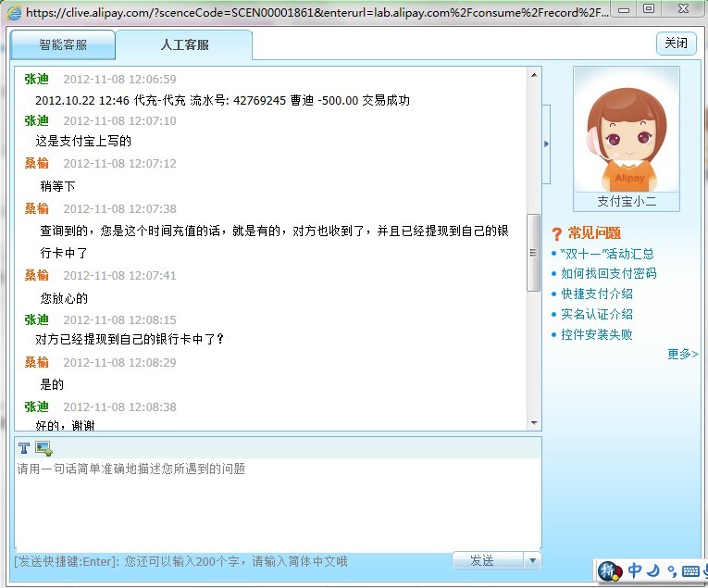Click chat scrollbar up arrow
Image resolution: width=708 pixels, height=588 pixels.
(x=534, y=75)
